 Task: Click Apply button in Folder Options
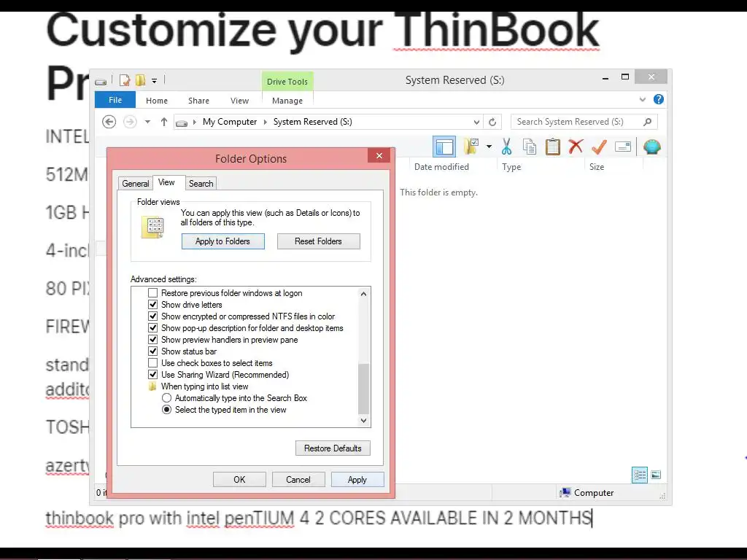[357, 480]
